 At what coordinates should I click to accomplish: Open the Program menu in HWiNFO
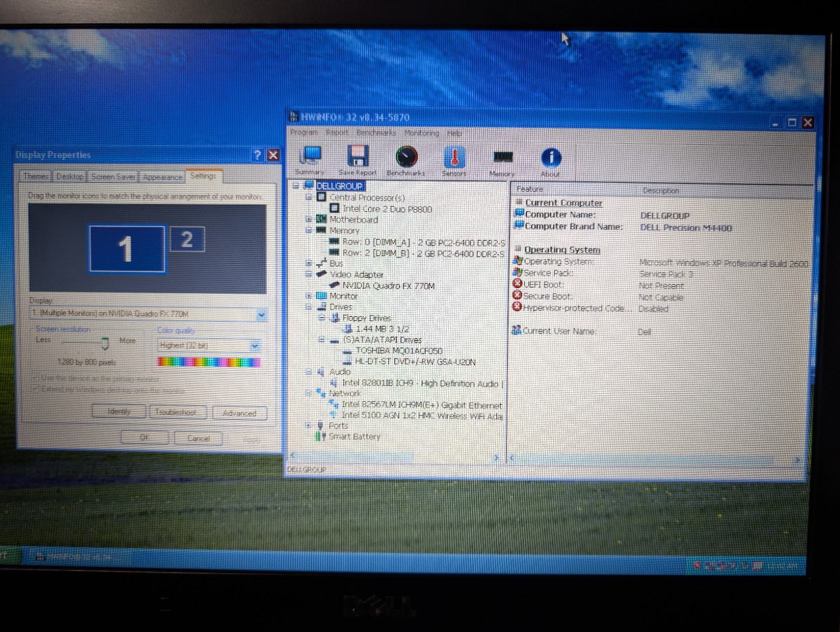point(304,132)
